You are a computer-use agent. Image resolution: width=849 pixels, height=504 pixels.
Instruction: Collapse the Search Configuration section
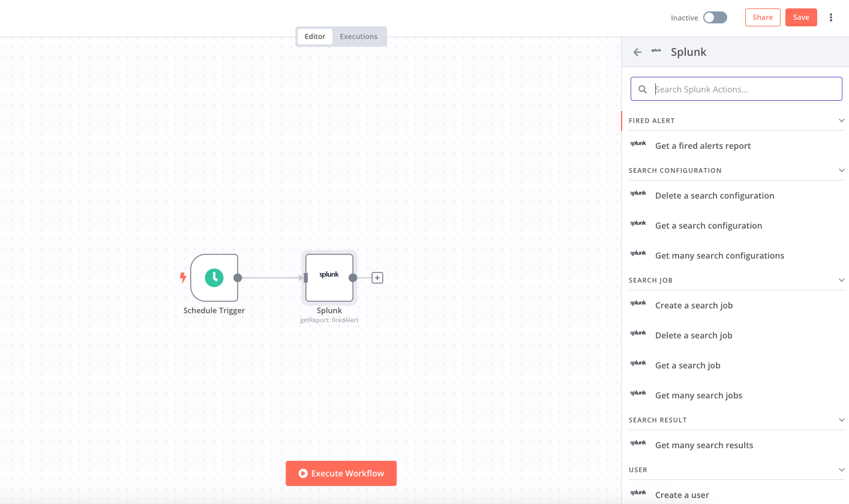tap(841, 170)
